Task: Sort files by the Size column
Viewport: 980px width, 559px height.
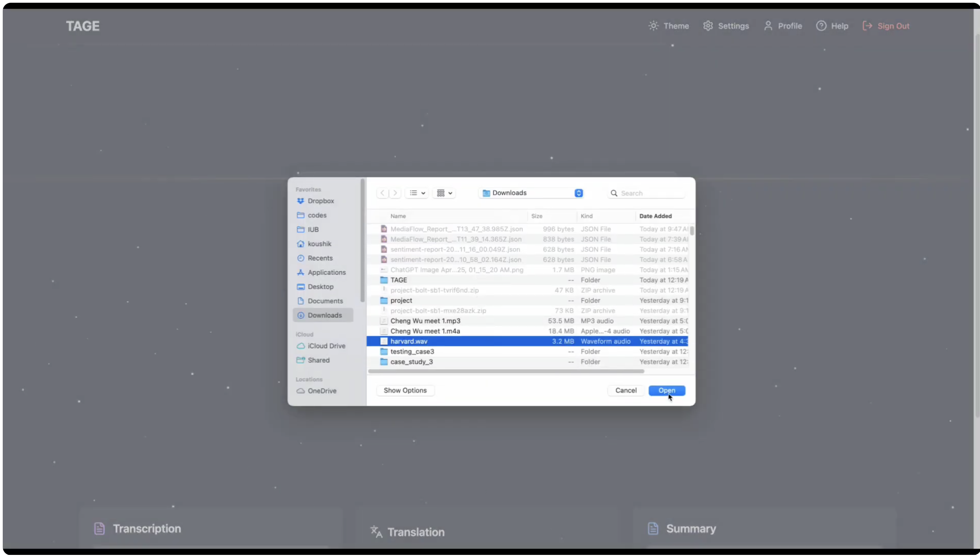Action: [x=537, y=216]
